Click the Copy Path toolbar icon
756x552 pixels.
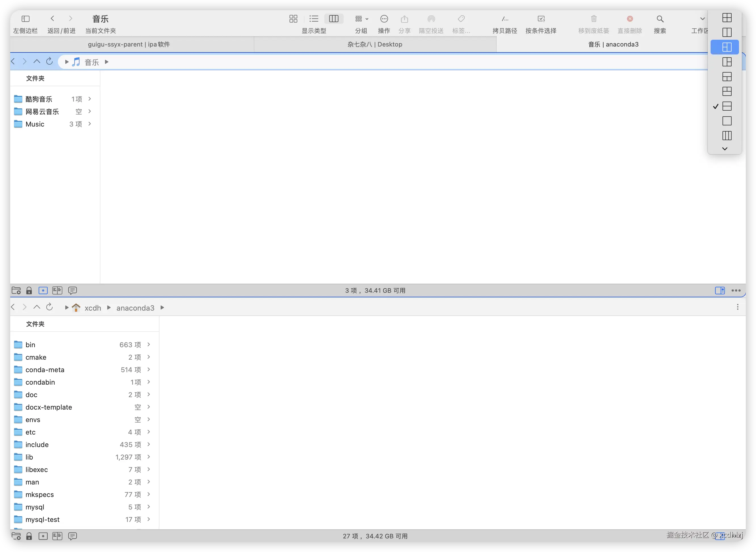[x=505, y=19]
